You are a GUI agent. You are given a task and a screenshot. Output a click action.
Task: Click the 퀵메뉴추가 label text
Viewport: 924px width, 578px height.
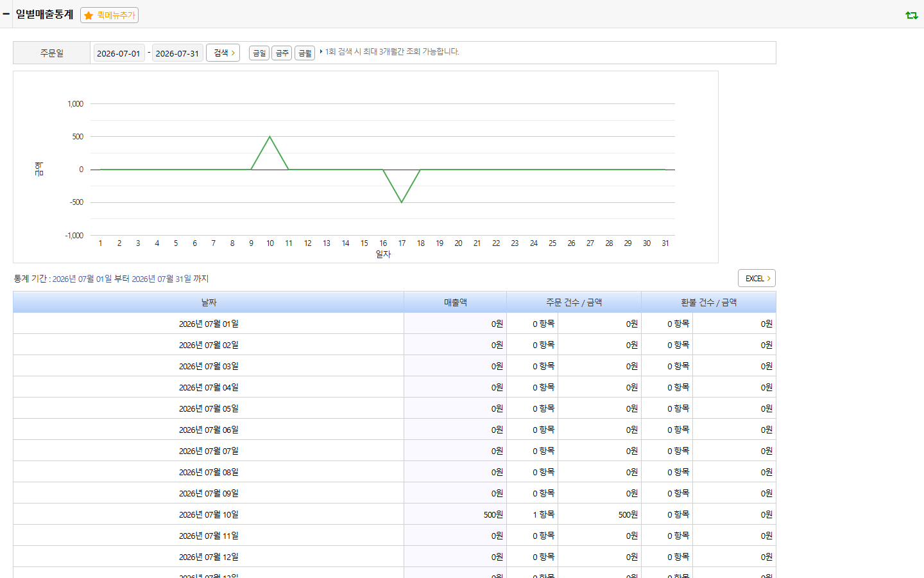click(116, 15)
